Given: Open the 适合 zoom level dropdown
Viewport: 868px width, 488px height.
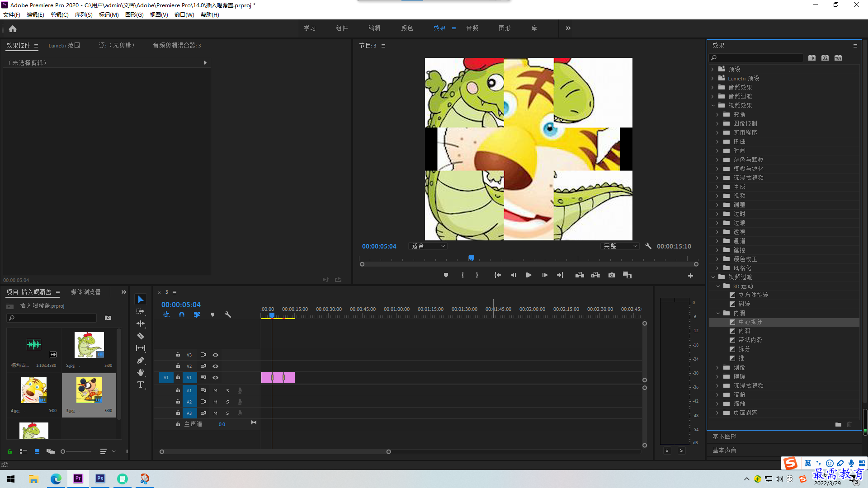Looking at the screenshot, I should point(428,246).
